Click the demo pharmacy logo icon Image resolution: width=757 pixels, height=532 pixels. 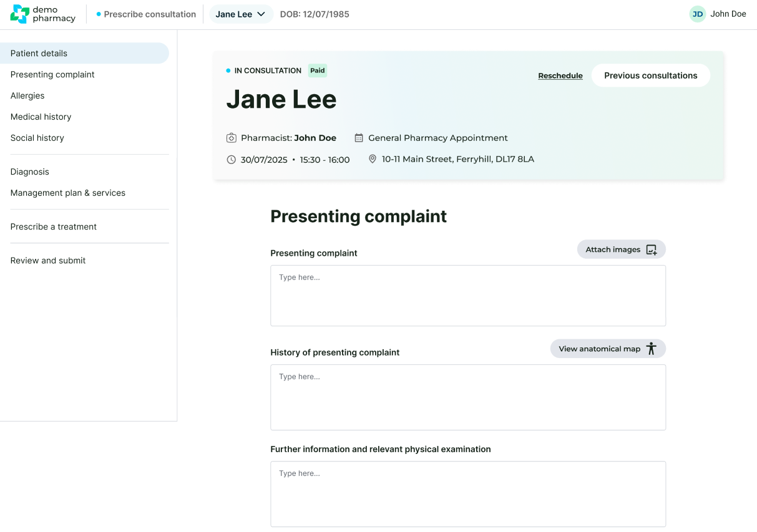tap(20, 14)
